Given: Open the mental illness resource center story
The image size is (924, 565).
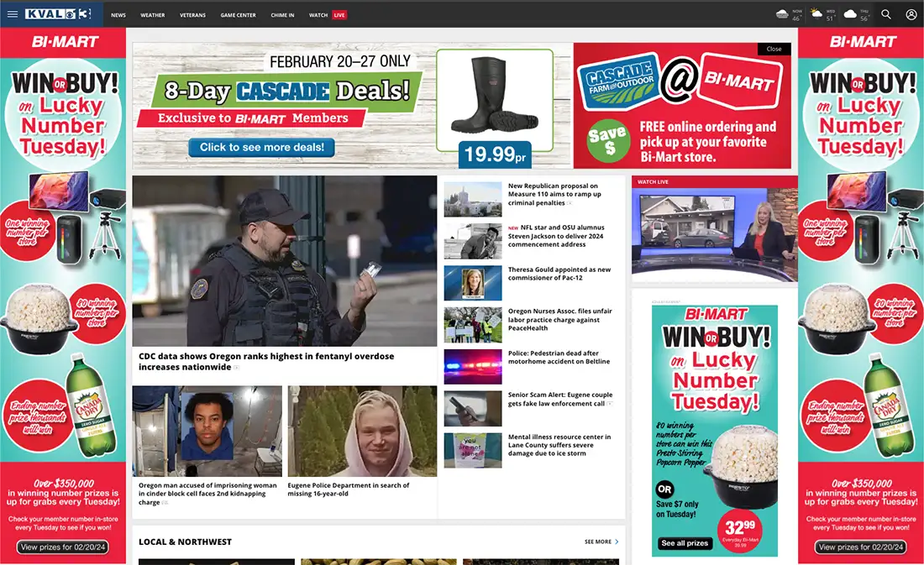Looking at the screenshot, I should click(559, 445).
